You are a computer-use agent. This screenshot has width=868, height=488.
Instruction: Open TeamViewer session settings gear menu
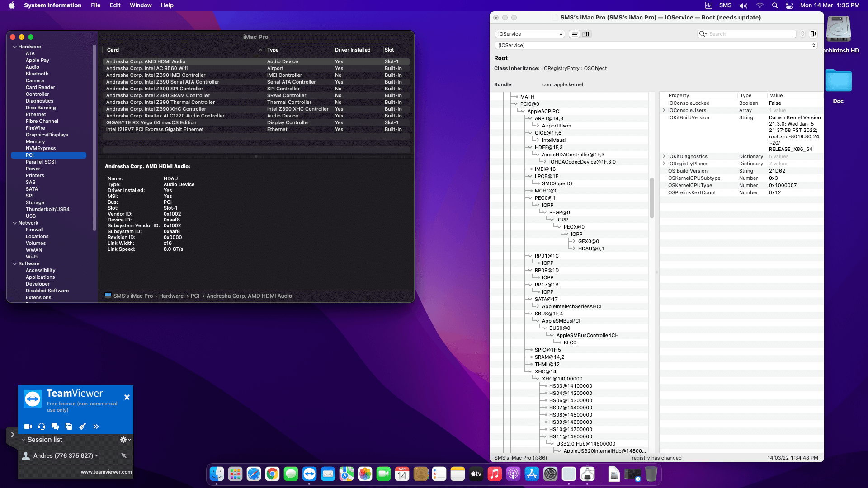[x=125, y=440]
